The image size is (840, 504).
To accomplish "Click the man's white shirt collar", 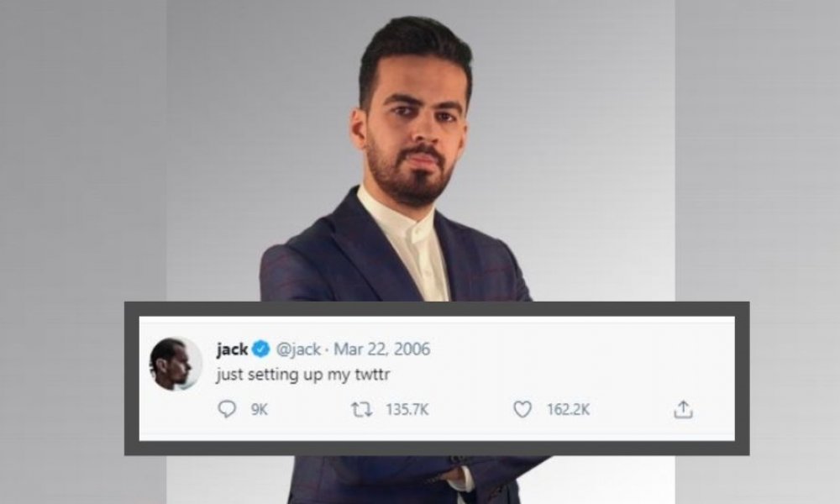I will [x=410, y=219].
